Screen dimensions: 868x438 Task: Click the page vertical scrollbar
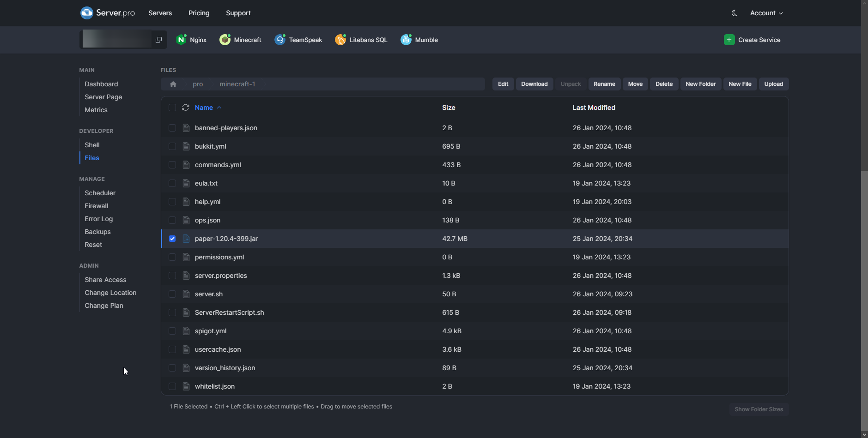click(864, 300)
